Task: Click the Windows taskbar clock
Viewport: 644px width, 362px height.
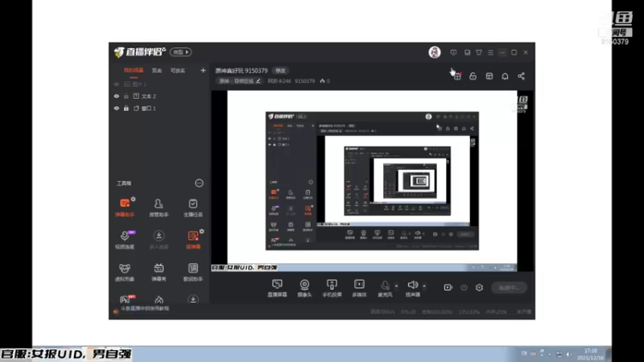Action: [590, 354]
